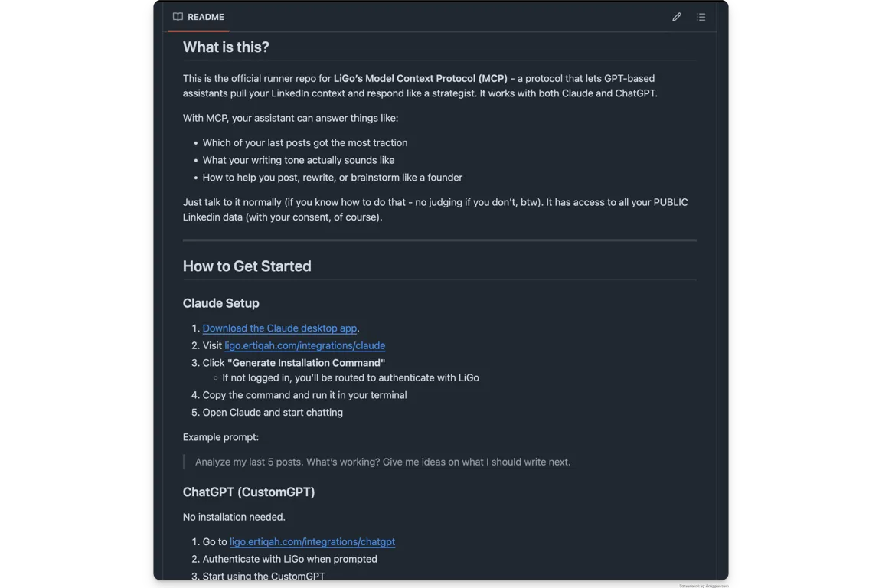This screenshot has width=882, height=588.
Task: Click step "Authenticate with LiGo when prompted"
Action: pos(289,559)
